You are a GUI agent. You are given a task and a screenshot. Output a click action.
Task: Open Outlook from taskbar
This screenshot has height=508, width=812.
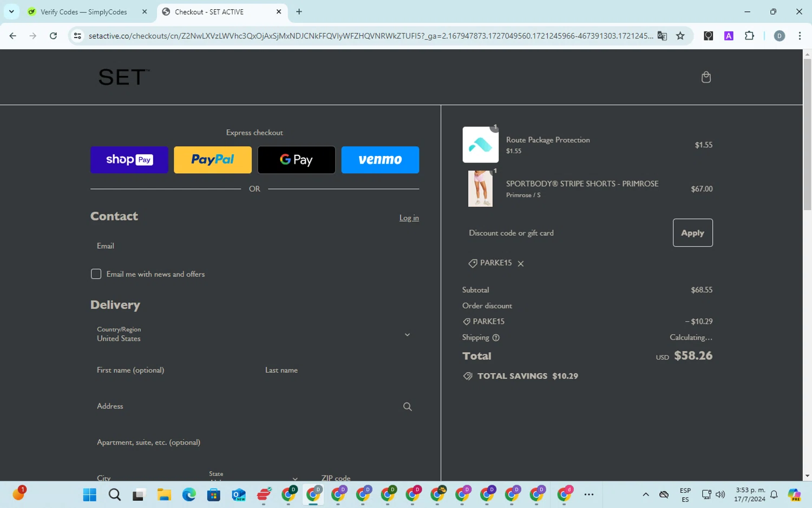point(239,494)
